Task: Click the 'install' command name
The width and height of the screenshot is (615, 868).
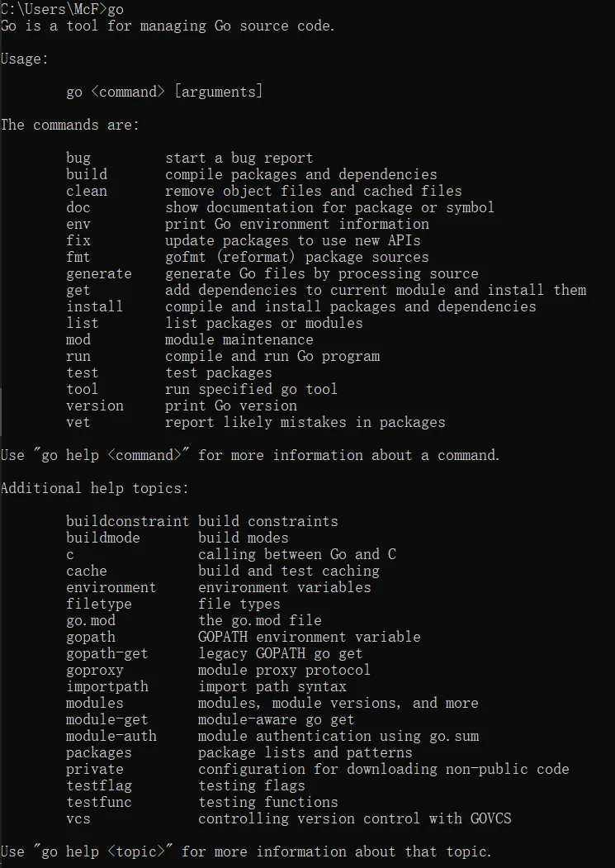Action: pyautogui.click(x=95, y=306)
